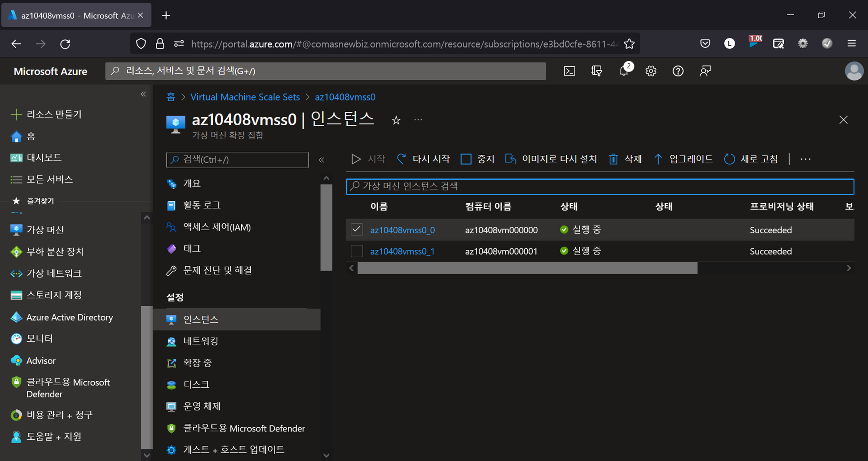The image size is (868, 461).
Task: Stop selected instance (중지)
Action: (477, 159)
